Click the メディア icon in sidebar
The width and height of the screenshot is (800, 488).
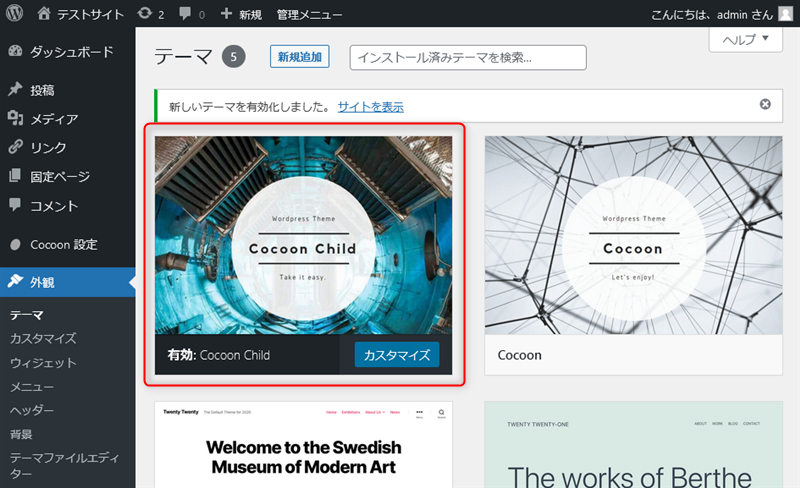(x=15, y=118)
